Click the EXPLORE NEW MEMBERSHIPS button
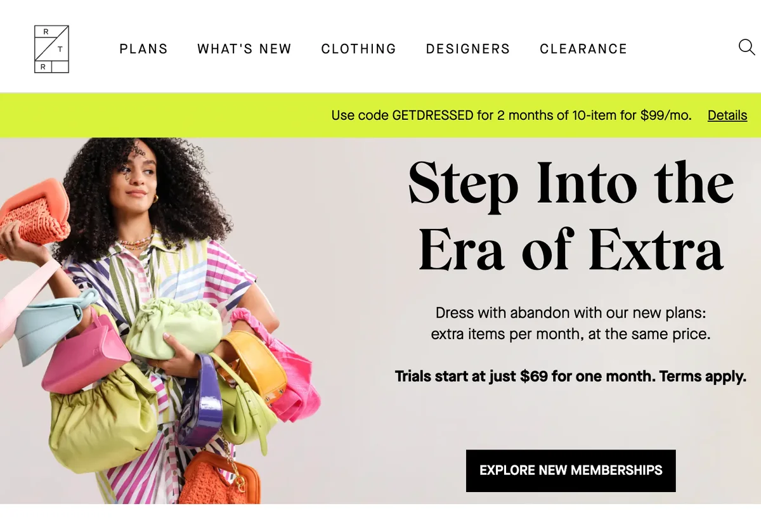This screenshot has height=532, width=761. coord(571,470)
